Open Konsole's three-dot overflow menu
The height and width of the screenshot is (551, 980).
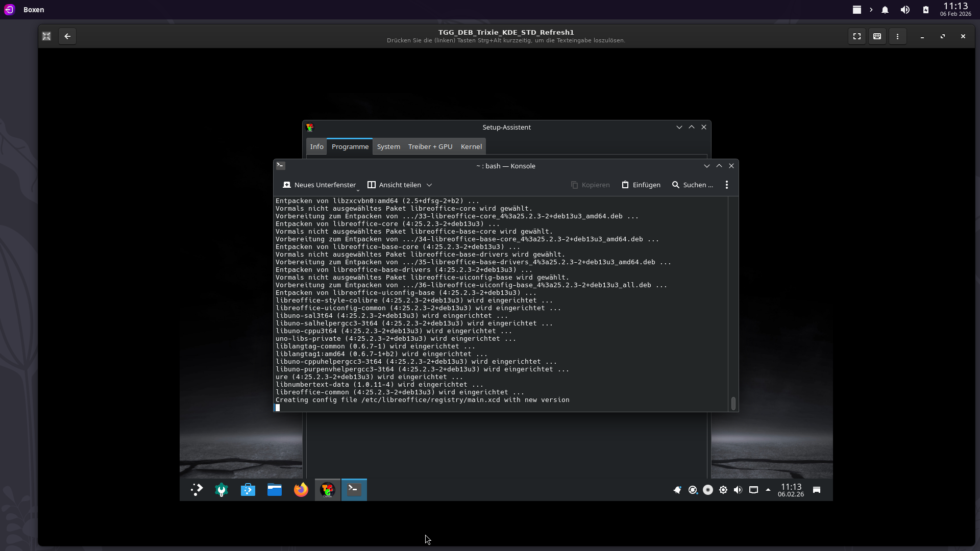point(727,185)
